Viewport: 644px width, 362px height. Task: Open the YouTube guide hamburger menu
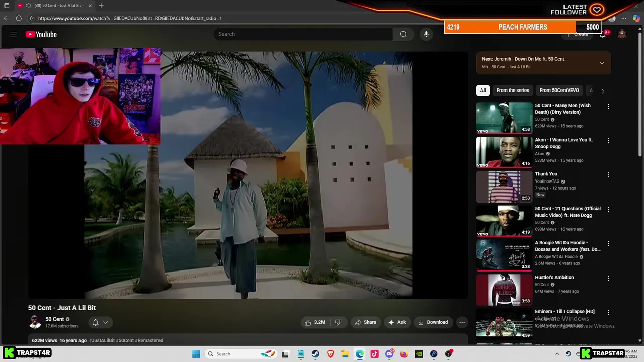[x=14, y=34]
